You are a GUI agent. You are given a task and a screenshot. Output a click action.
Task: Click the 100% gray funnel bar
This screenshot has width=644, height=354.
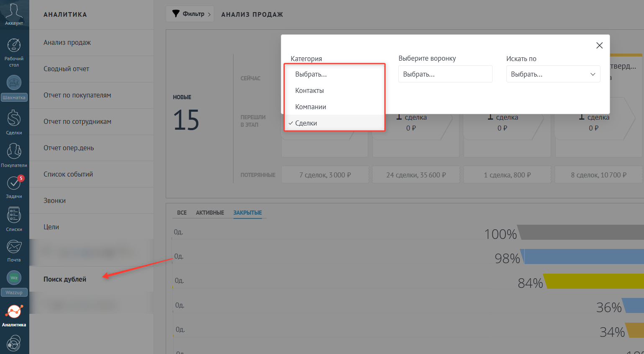581,232
